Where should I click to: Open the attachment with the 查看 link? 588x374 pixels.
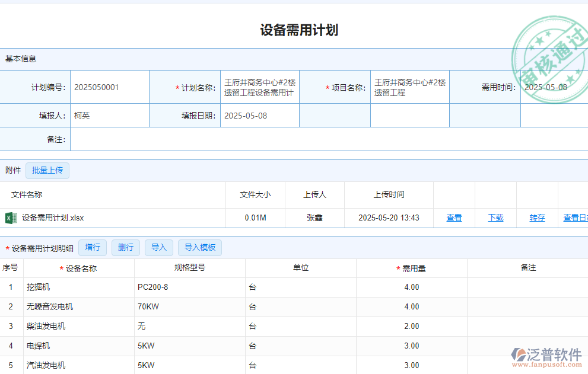point(454,218)
